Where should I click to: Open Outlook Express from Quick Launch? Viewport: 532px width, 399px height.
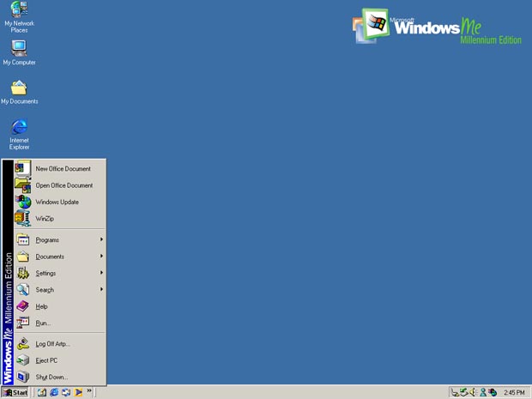pyautogui.click(x=66, y=392)
